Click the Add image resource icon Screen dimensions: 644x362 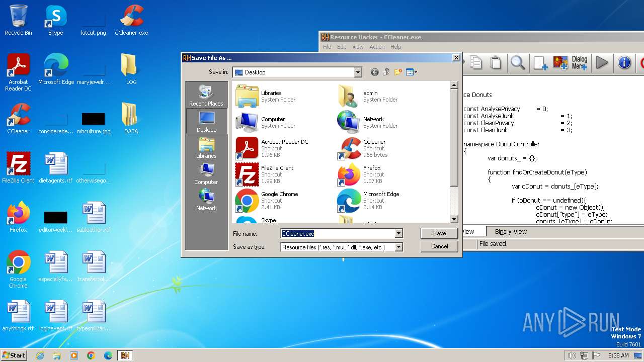coord(560,62)
